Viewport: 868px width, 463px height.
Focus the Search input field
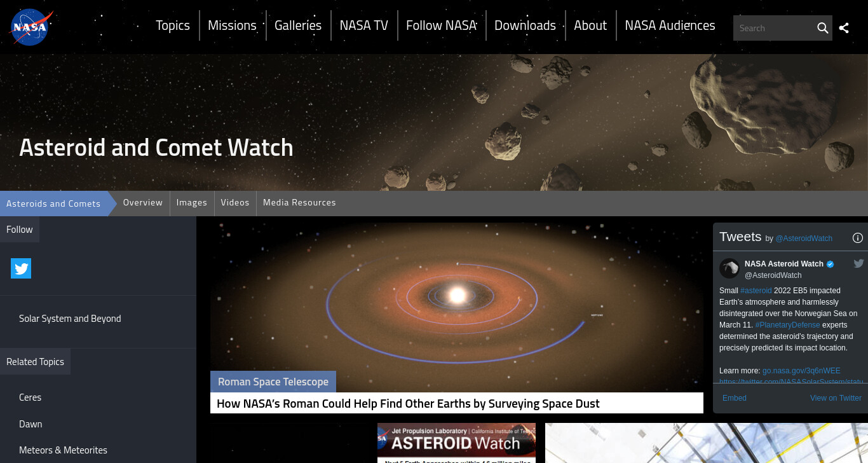click(x=775, y=28)
